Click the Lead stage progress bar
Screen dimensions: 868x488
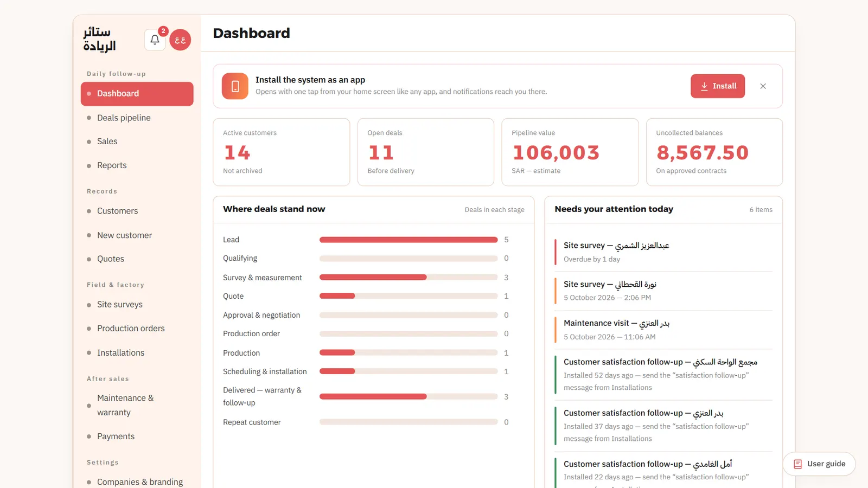coord(409,240)
